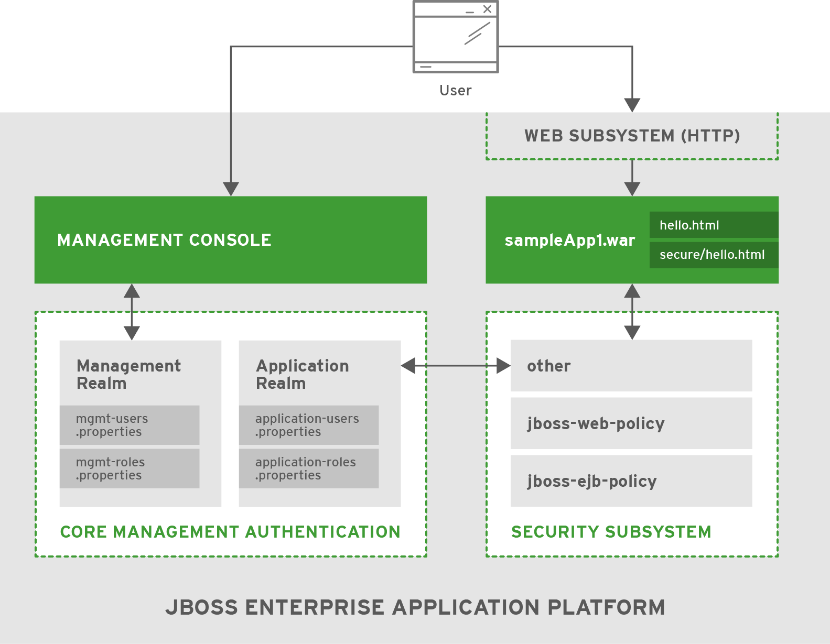Select the jboss-ejb-policy domain box
This screenshot has width=830, height=644.
click(631, 481)
